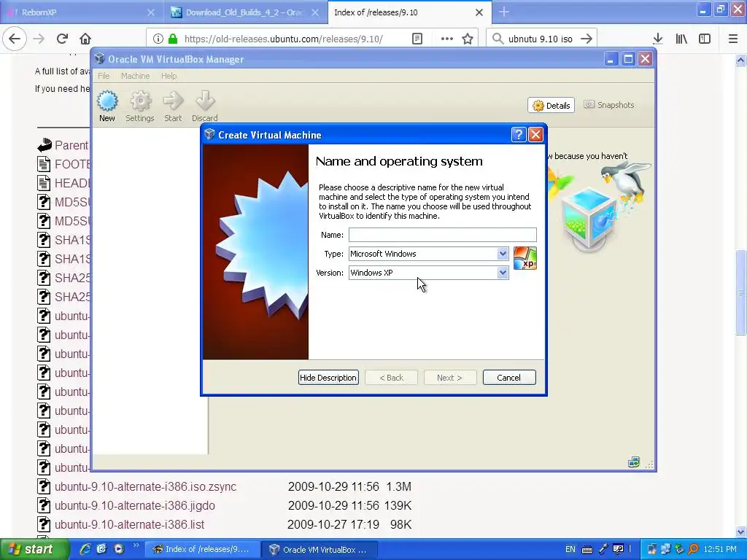
Task: Switch to Snapshots view
Action: [609, 105]
